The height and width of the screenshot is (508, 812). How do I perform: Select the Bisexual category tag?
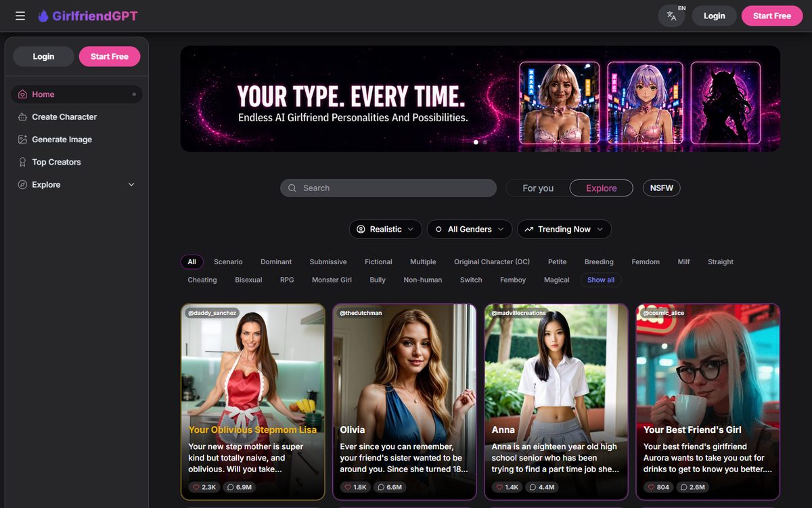(248, 280)
